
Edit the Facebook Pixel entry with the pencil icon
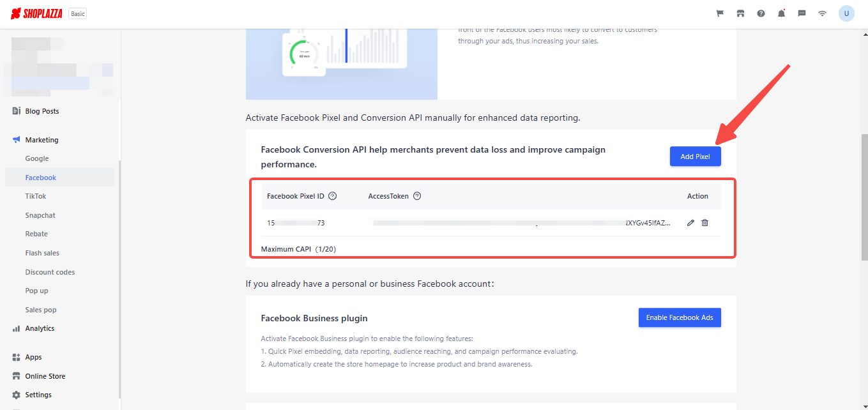(690, 223)
